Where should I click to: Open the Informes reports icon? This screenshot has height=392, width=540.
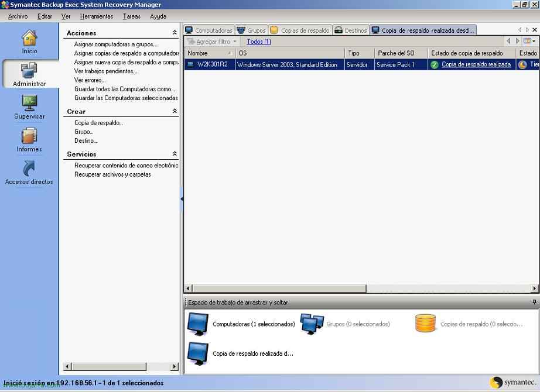click(29, 136)
